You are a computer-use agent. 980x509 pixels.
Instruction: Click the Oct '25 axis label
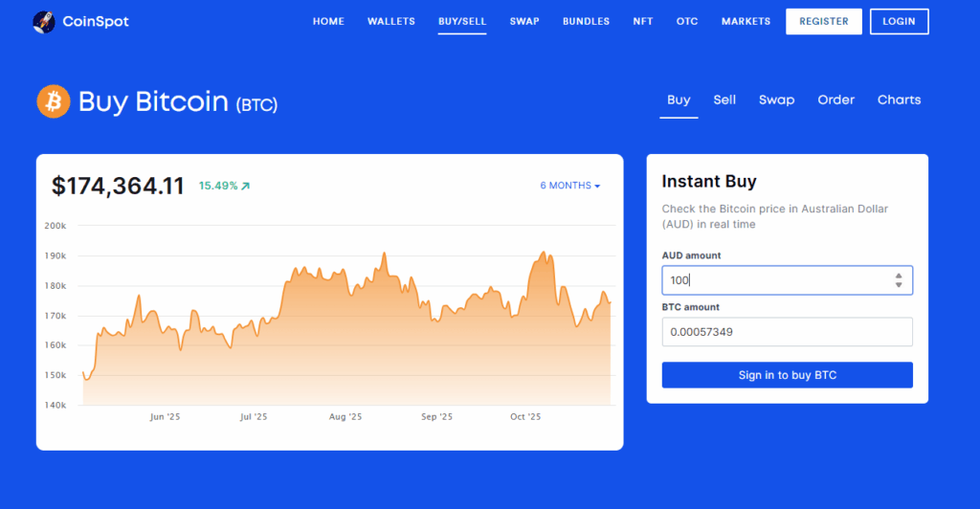[525, 416]
